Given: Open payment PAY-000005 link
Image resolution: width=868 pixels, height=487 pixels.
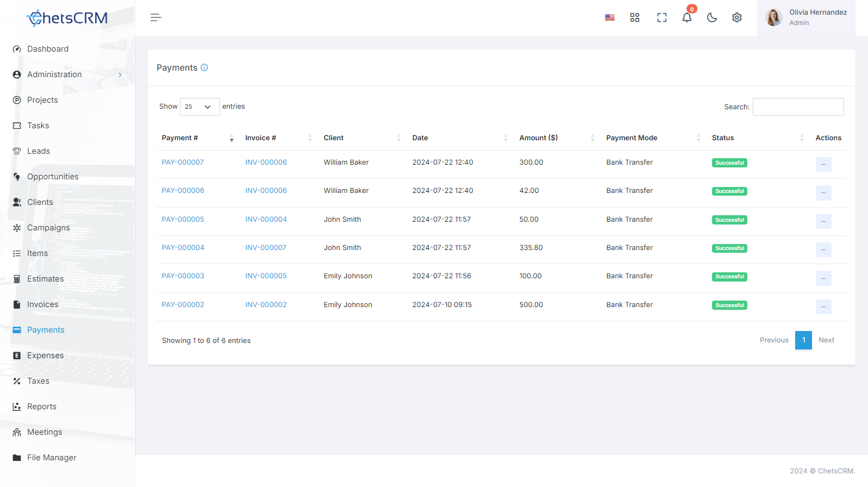Looking at the screenshot, I should (x=183, y=220).
